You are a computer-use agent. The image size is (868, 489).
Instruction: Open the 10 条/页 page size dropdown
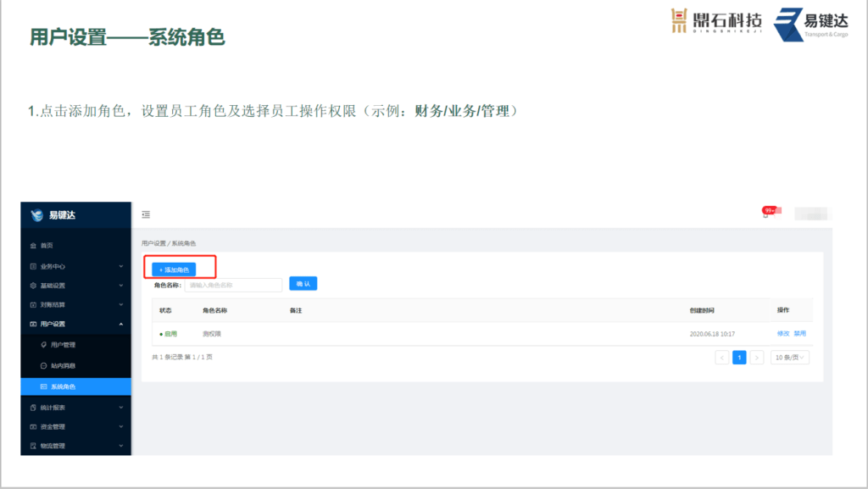click(x=790, y=358)
